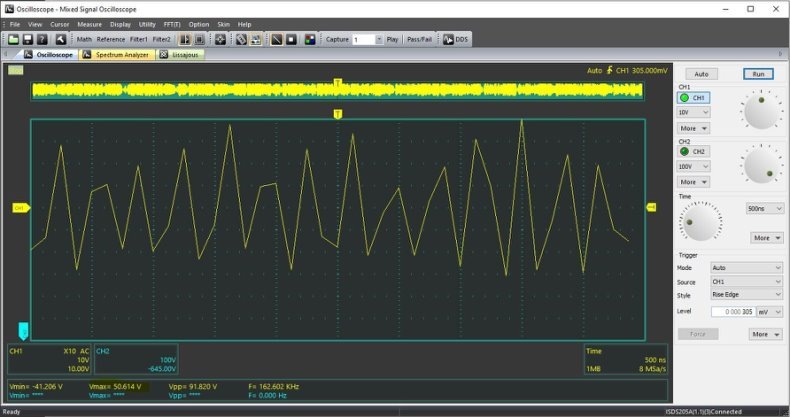Click the Lissajous tab icon
Image resolution: width=790 pixels, height=417 pixels.
click(x=164, y=54)
